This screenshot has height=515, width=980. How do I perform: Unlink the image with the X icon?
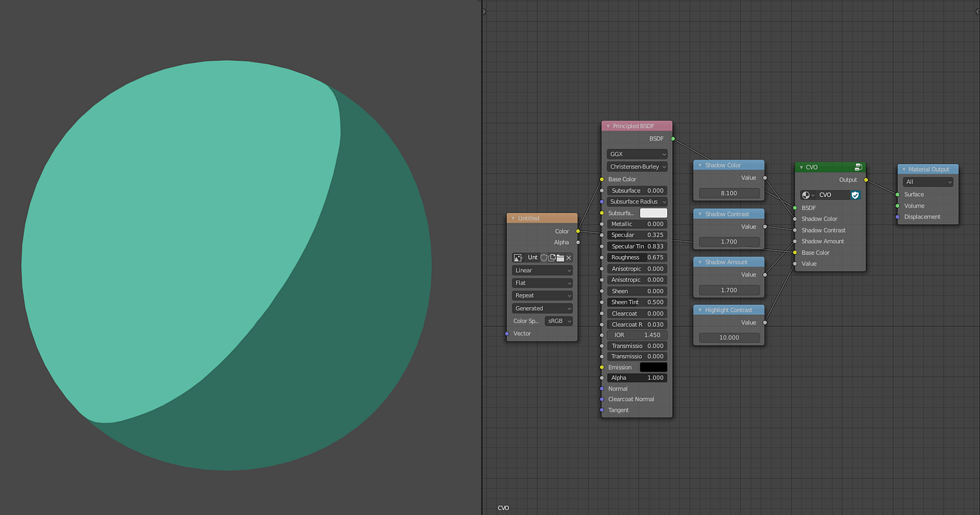pos(568,257)
